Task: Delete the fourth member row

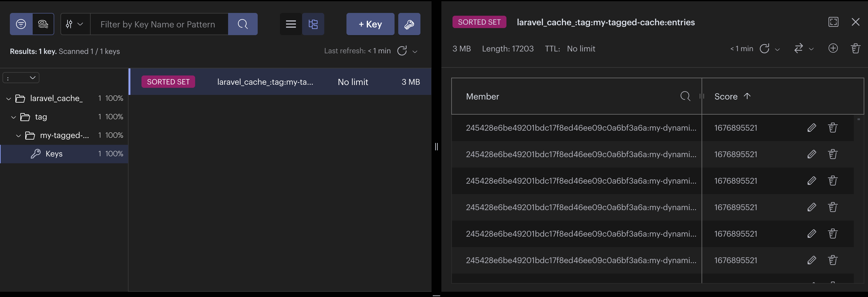Action: point(833,207)
